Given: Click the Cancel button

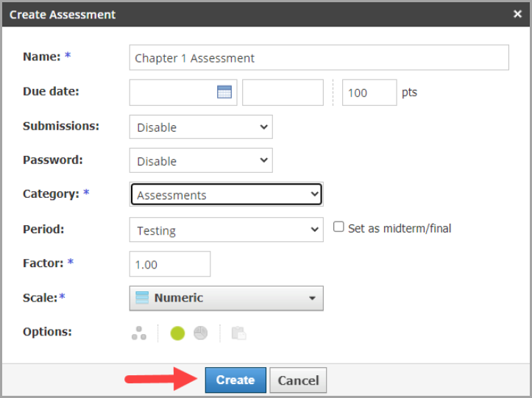Looking at the screenshot, I should (x=298, y=380).
